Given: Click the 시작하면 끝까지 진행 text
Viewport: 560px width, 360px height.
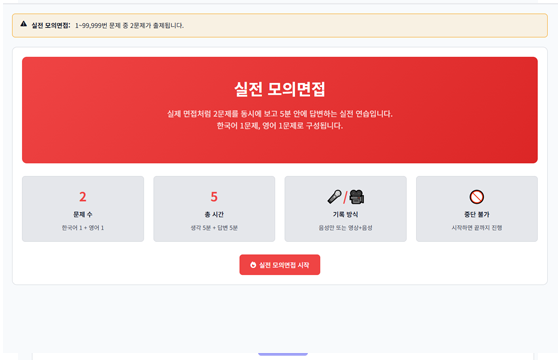Looking at the screenshot, I should pyautogui.click(x=477, y=228).
